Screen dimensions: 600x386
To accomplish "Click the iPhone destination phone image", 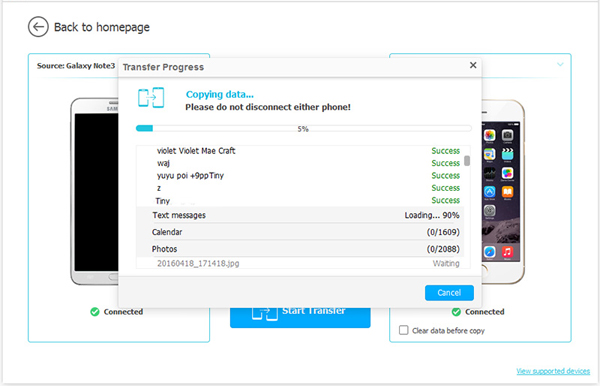I will 503,191.
